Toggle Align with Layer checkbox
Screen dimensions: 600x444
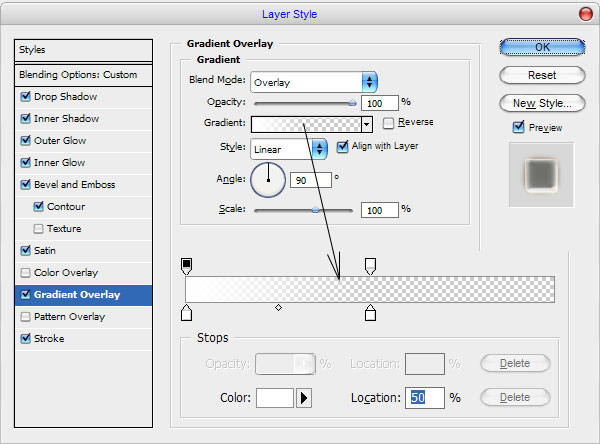click(342, 147)
